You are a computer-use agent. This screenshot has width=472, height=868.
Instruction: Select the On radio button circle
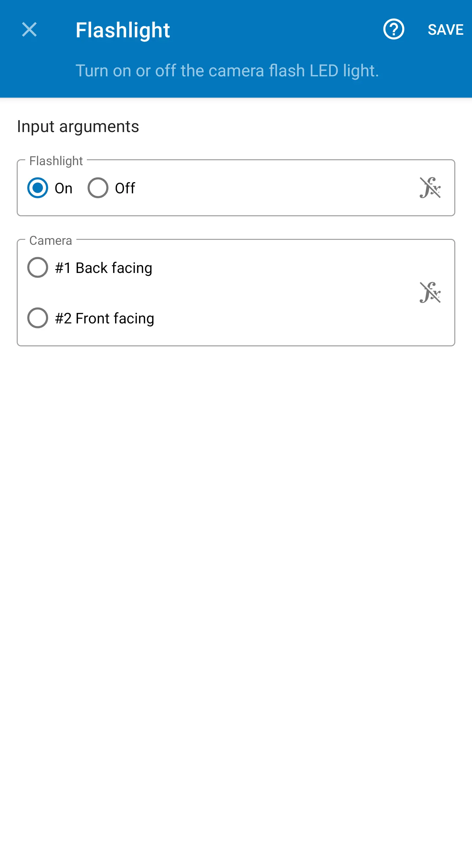[37, 188]
